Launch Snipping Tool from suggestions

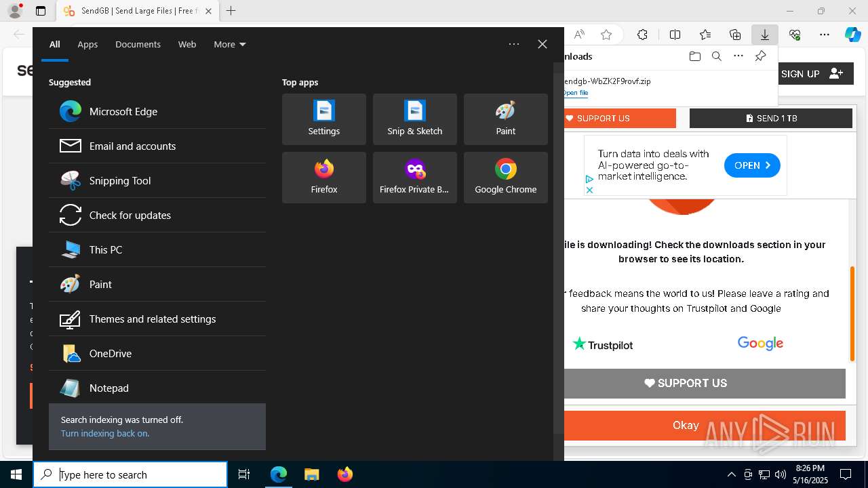tap(157, 180)
